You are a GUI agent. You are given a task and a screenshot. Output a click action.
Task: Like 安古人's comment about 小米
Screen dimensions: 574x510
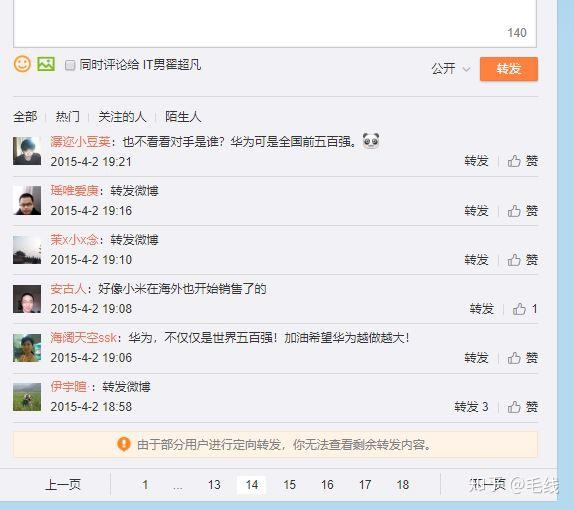525,309
